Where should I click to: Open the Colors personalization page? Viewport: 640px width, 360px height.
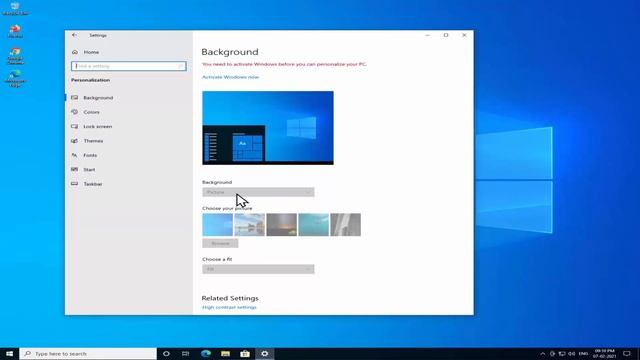click(x=91, y=112)
